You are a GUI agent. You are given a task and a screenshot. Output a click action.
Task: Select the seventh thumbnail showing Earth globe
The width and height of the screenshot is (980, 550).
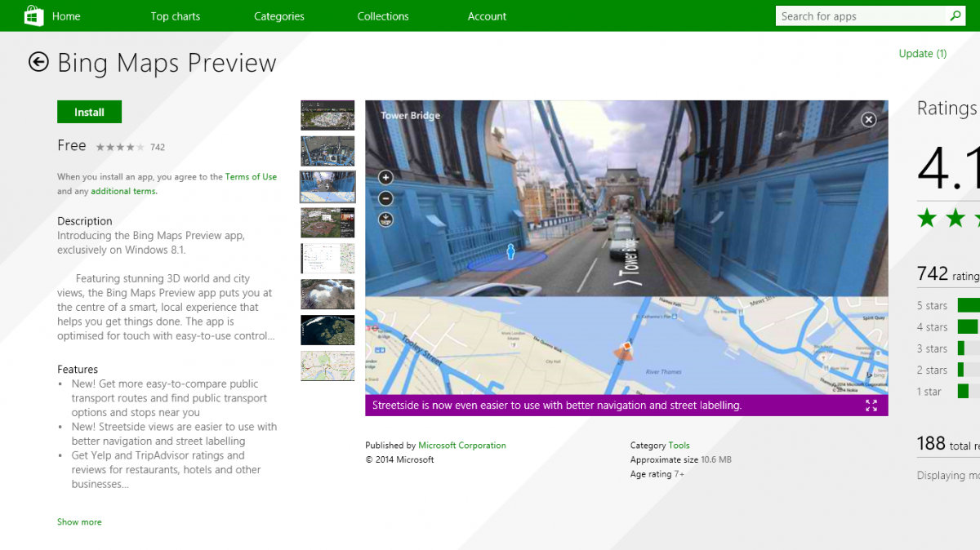[x=327, y=330]
